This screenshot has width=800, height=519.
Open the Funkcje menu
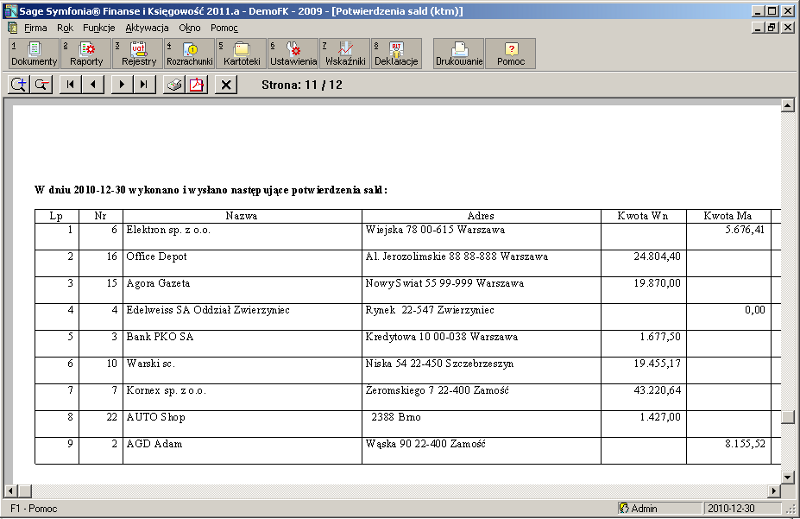point(99,28)
